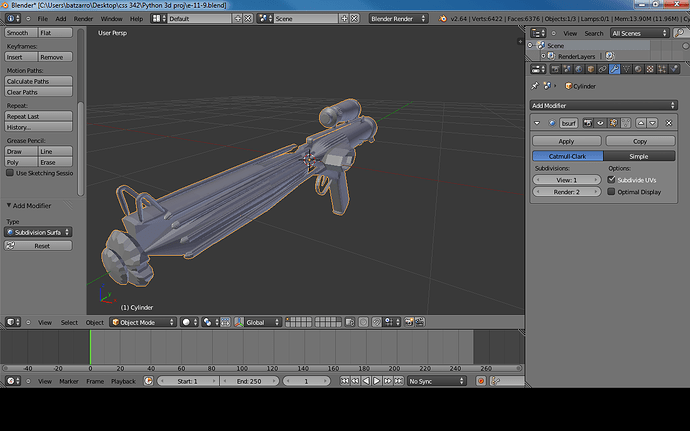The image size is (690, 431).
Task: Toggle Subsurf modifier viewport eye visibility
Action: [600, 123]
